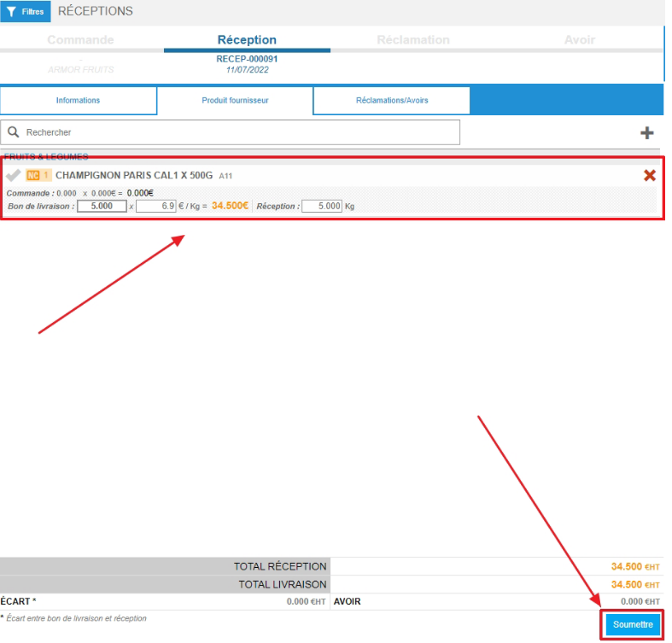Open the Filtres funnel button
Viewport: 672px width, 643px height.
[x=26, y=12]
